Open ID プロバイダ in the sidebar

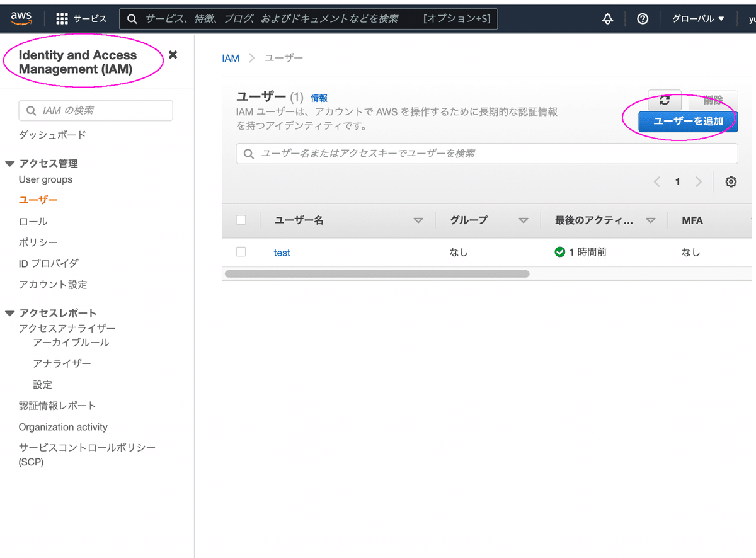tap(49, 263)
